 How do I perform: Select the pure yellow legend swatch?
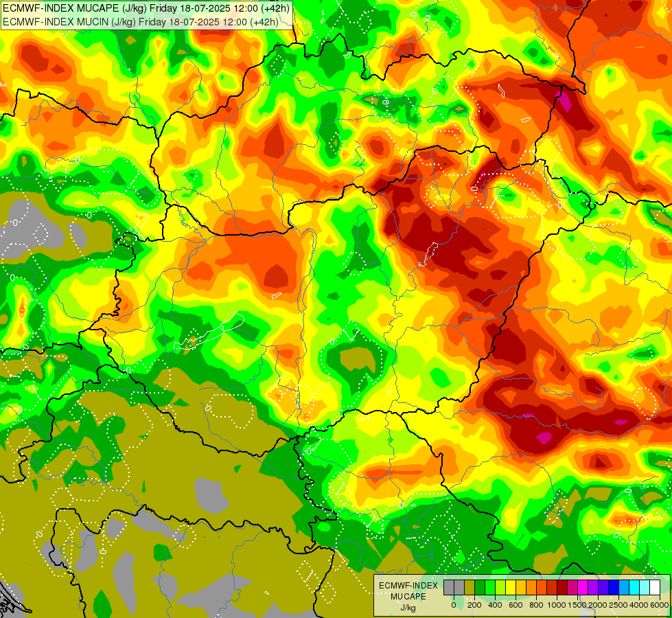(511, 587)
